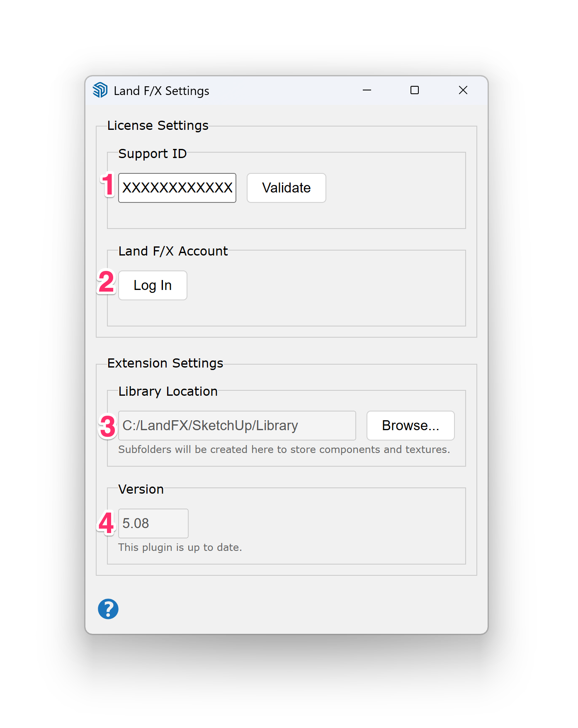Screen dimensions: 578x728
Task: Close the Land F/X Settings window
Action: (463, 90)
